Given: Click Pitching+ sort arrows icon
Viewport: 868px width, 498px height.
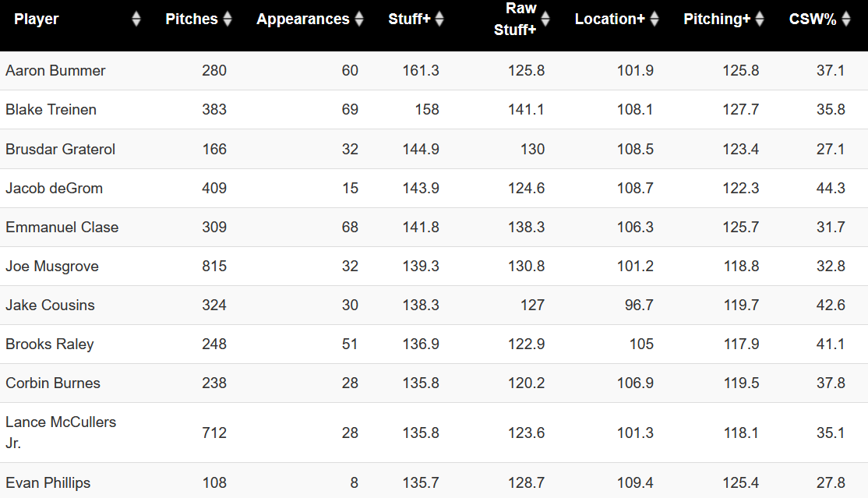Looking at the screenshot, I should (x=760, y=19).
